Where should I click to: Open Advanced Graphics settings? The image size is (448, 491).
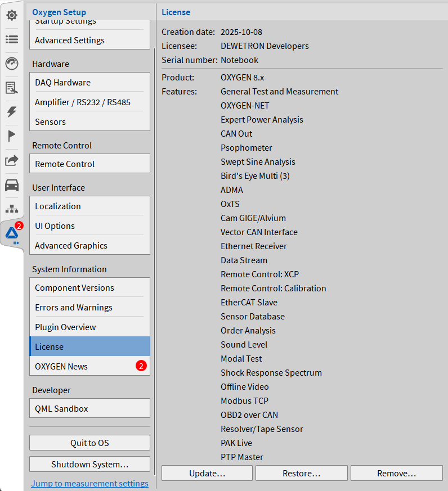pos(89,245)
